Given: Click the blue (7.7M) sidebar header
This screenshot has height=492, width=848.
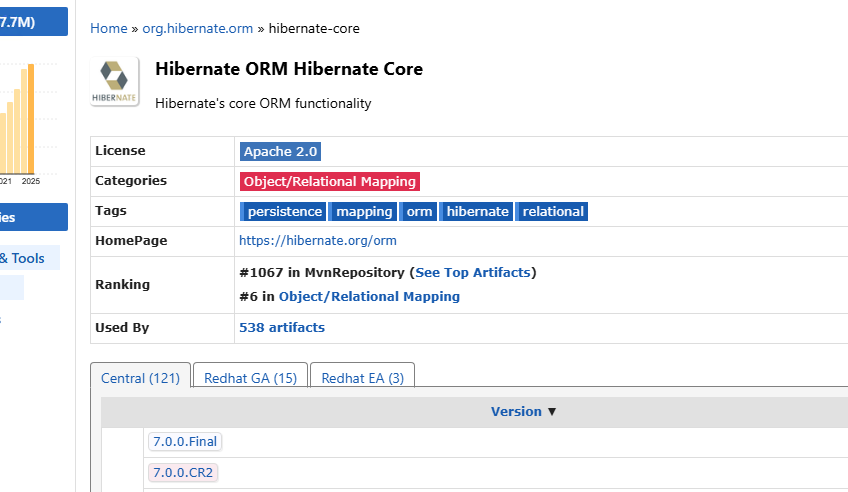Looking at the screenshot, I should point(32,22).
